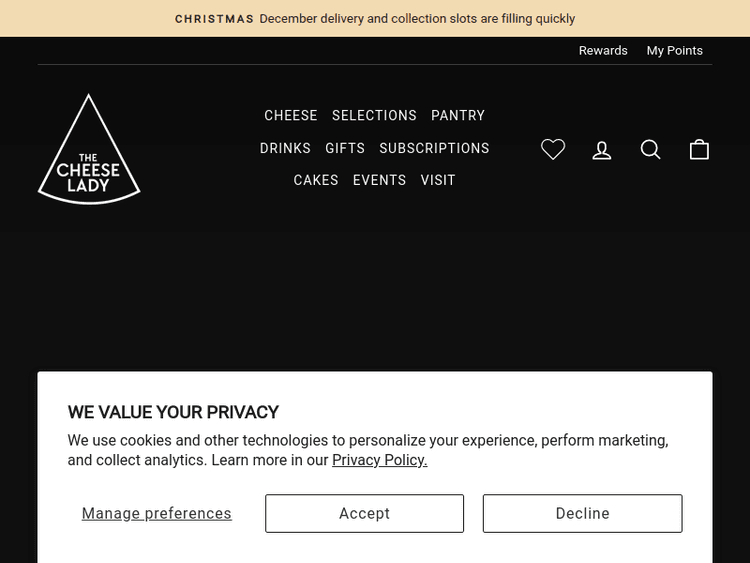Open the Cheese menu item
This screenshot has width=750, height=563.
(x=291, y=115)
